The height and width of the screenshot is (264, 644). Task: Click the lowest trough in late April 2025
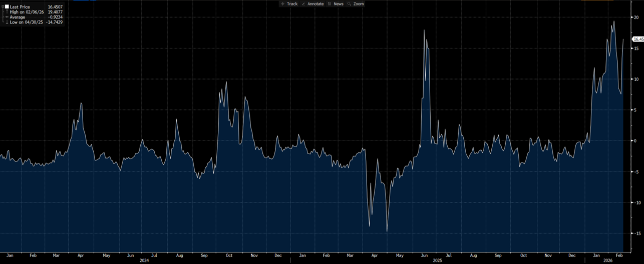point(387,231)
